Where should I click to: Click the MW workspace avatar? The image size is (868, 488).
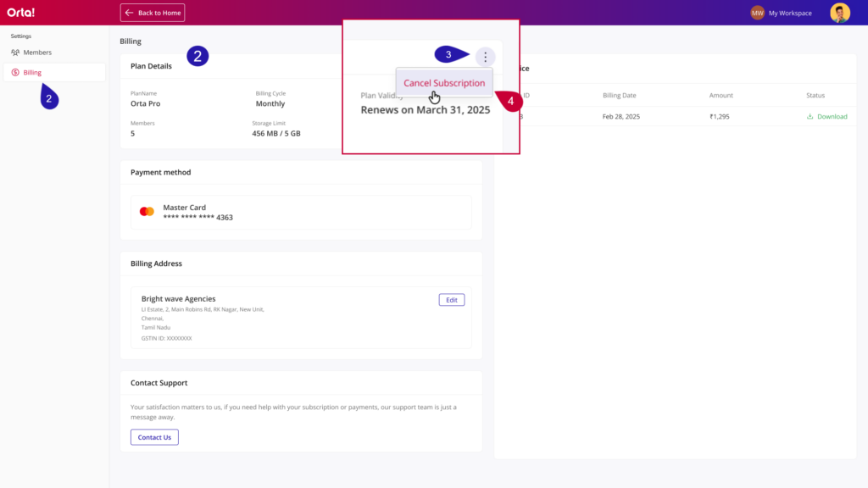(x=757, y=13)
